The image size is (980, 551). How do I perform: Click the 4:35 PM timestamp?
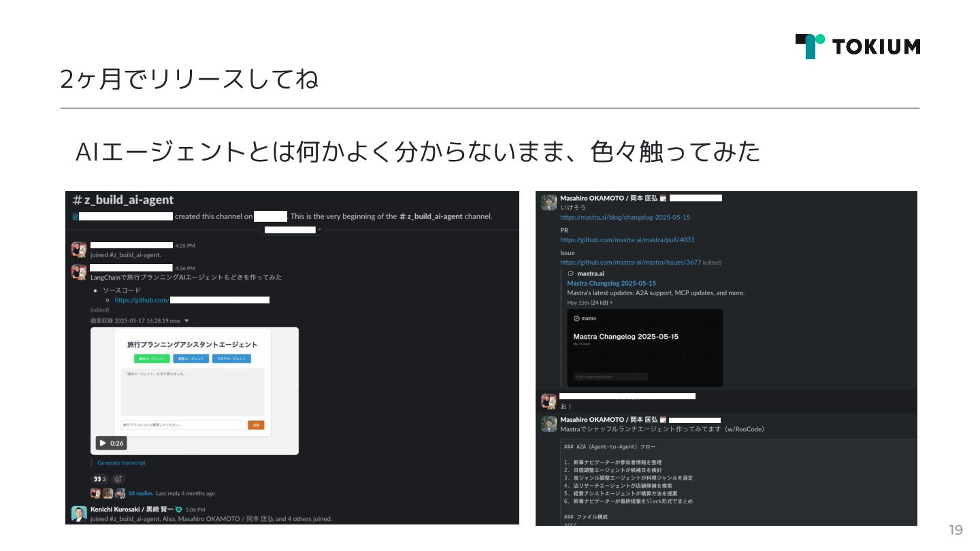point(185,246)
